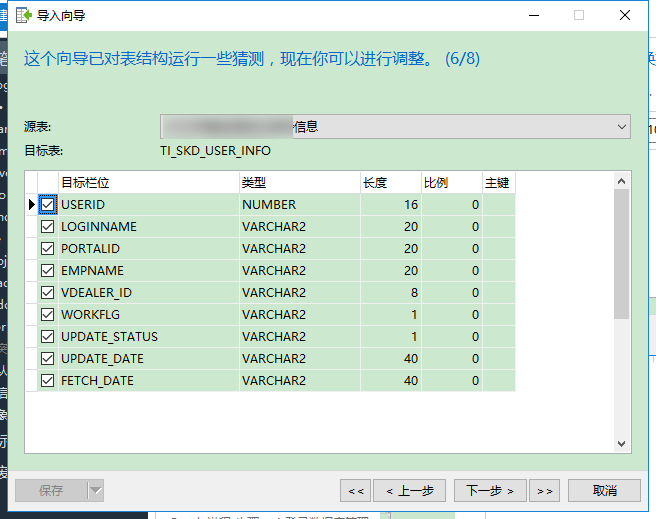656x519 pixels.
Task: Click the 比例 column header
Action: [452, 182]
